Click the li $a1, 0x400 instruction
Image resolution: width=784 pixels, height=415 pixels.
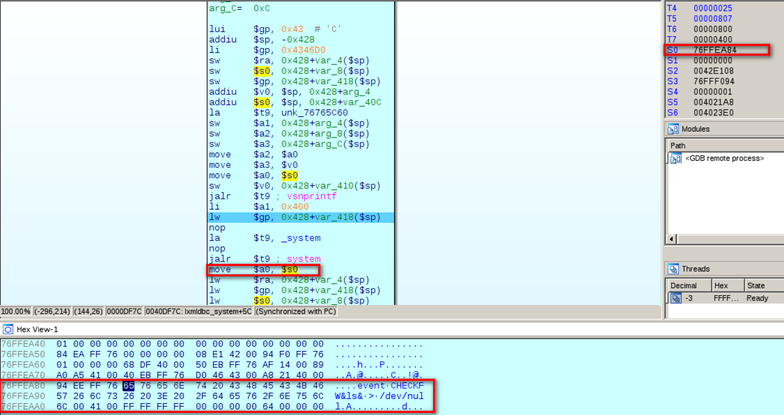click(259, 207)
